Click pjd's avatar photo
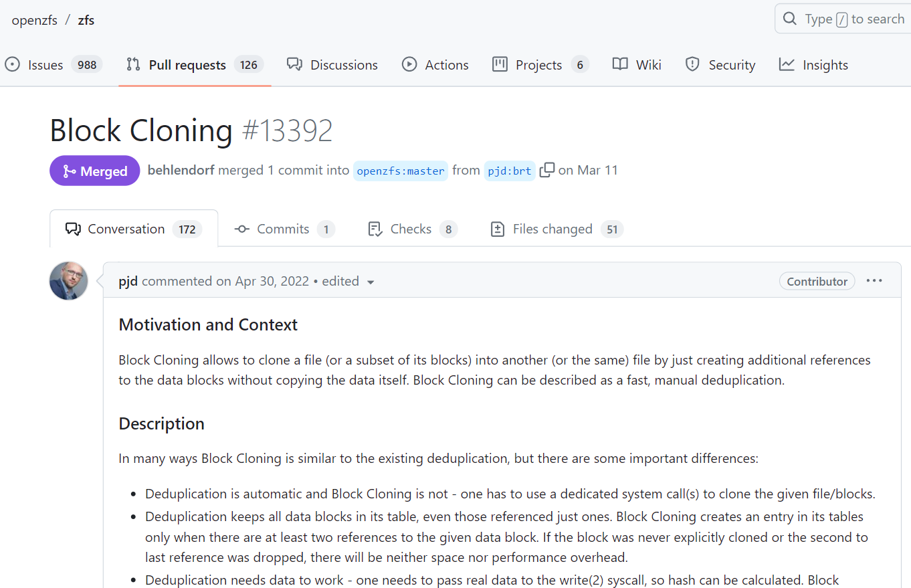The image size is (911, 588). (69, 281)
